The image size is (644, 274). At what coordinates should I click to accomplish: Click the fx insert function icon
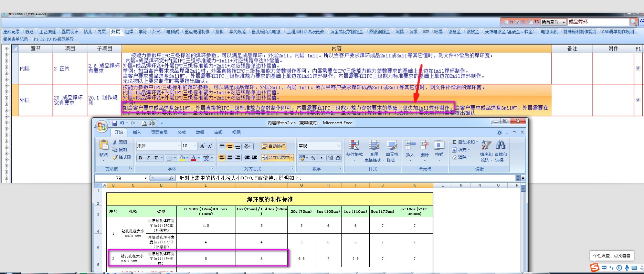point(171,178)
